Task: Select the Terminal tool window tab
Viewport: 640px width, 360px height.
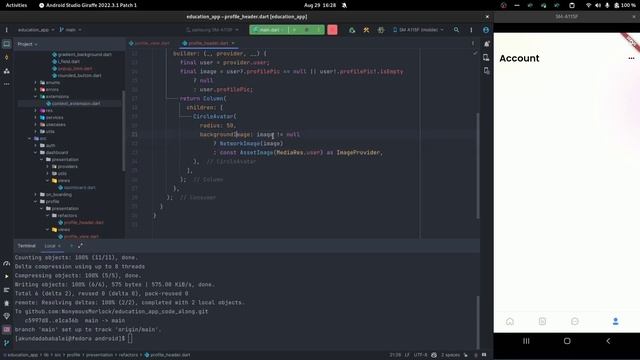Action: coord(27,246)
